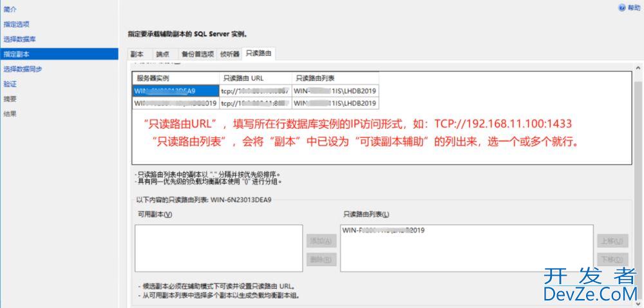The width and height of the screenshot is (644, 308).
Task: Click the 删除 button
Action: click(321, 259)
